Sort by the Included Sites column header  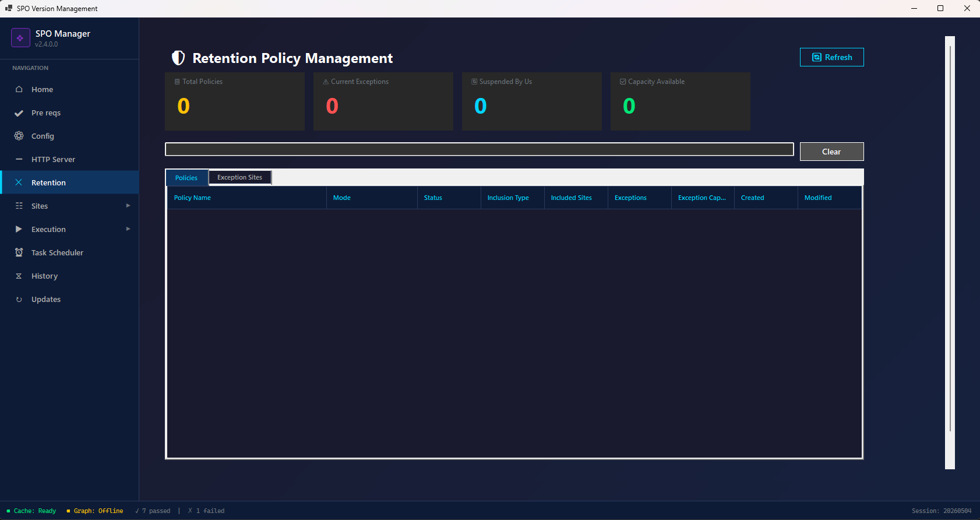[576, 198]
